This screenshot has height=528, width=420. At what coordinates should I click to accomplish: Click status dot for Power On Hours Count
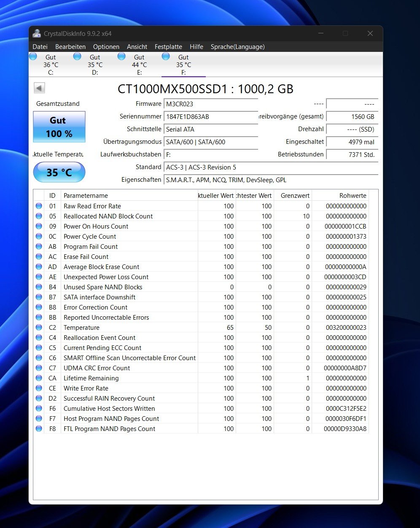tap(39, 226)
